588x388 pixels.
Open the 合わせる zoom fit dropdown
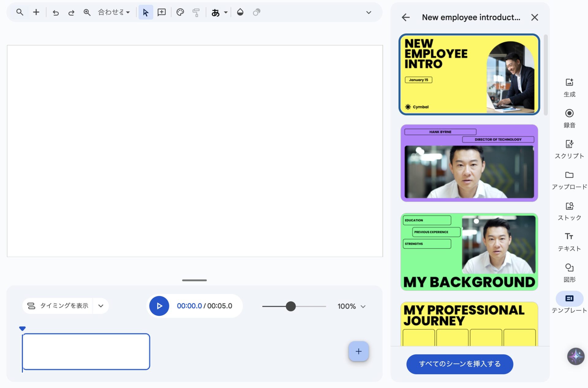point(114,13)
